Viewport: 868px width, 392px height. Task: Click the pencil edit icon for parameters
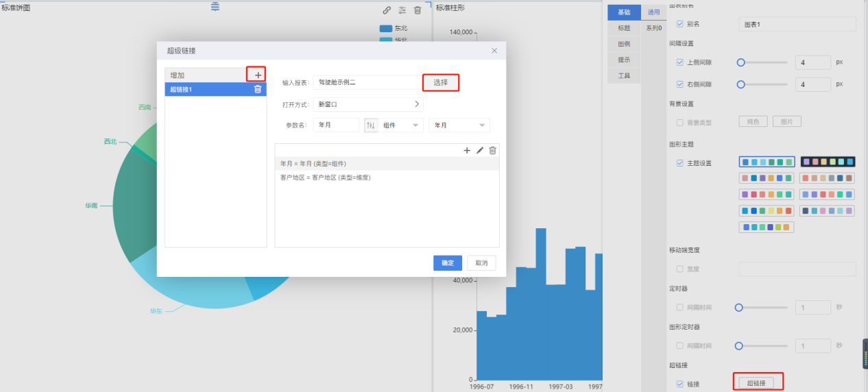[480, 150]
